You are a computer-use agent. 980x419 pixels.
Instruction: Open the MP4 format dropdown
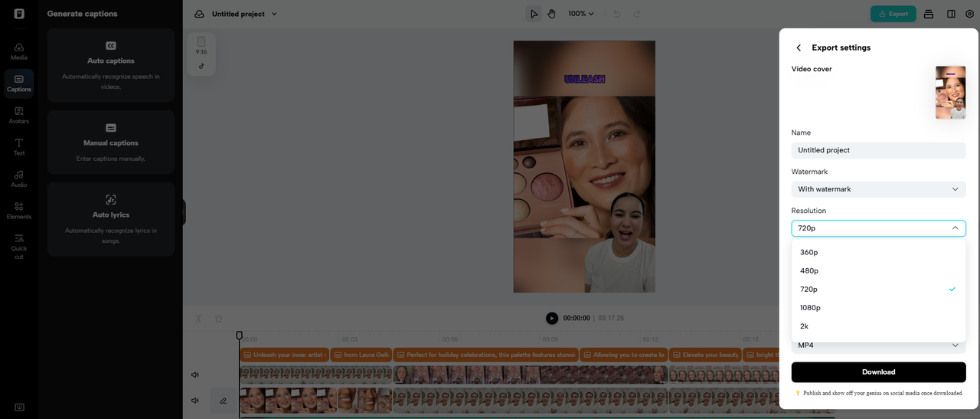(x=878, y=345)
